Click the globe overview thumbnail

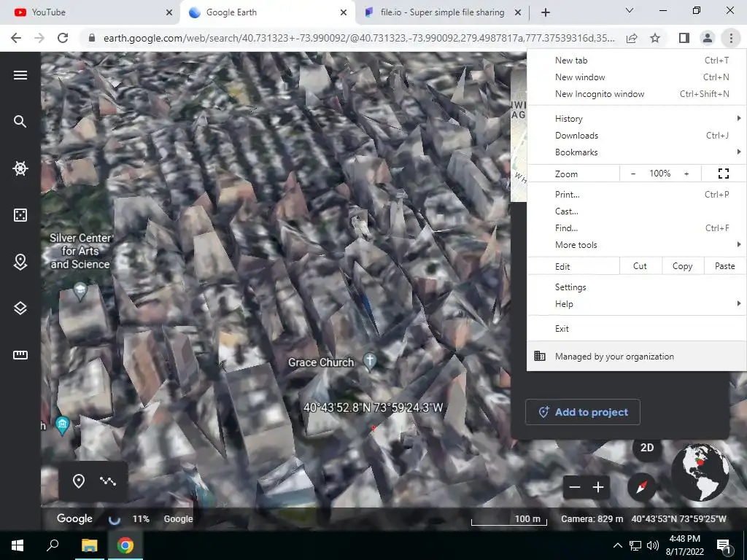tap(700, 472)
